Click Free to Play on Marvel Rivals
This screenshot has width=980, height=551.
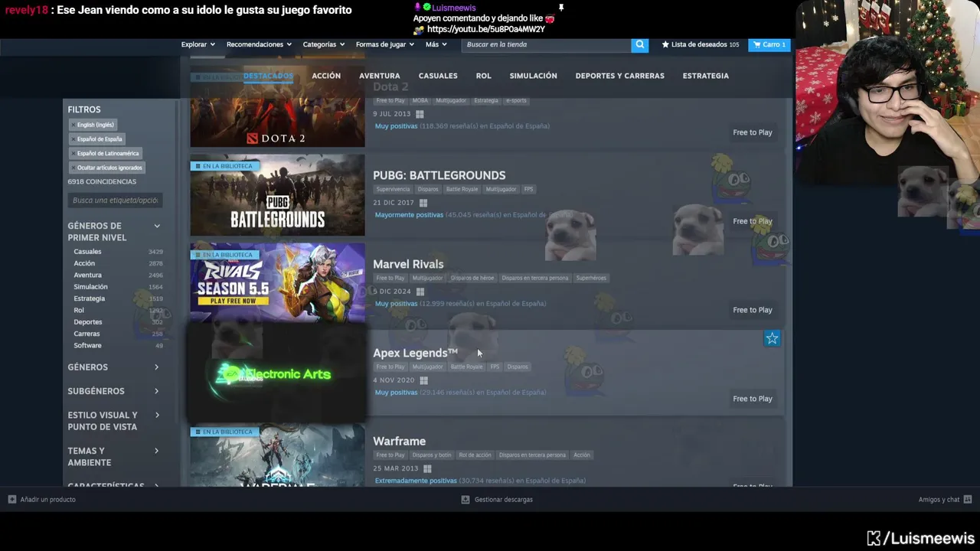(x=753, y=310)
